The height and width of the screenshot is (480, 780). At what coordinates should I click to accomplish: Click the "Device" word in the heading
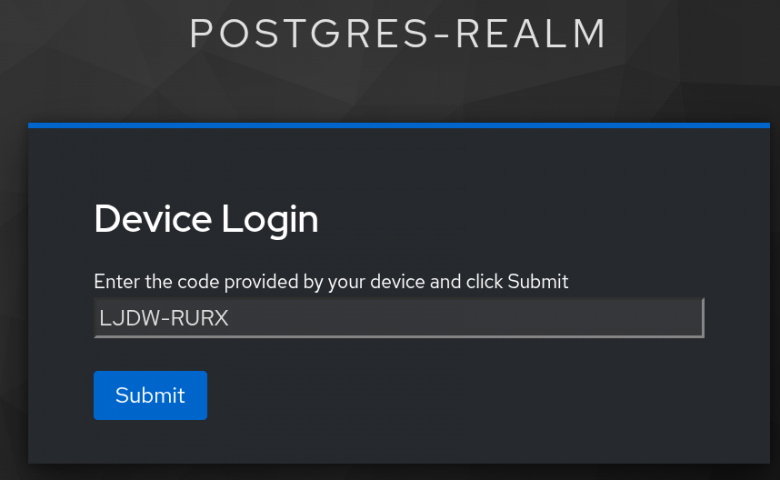[x=153, y=218]
